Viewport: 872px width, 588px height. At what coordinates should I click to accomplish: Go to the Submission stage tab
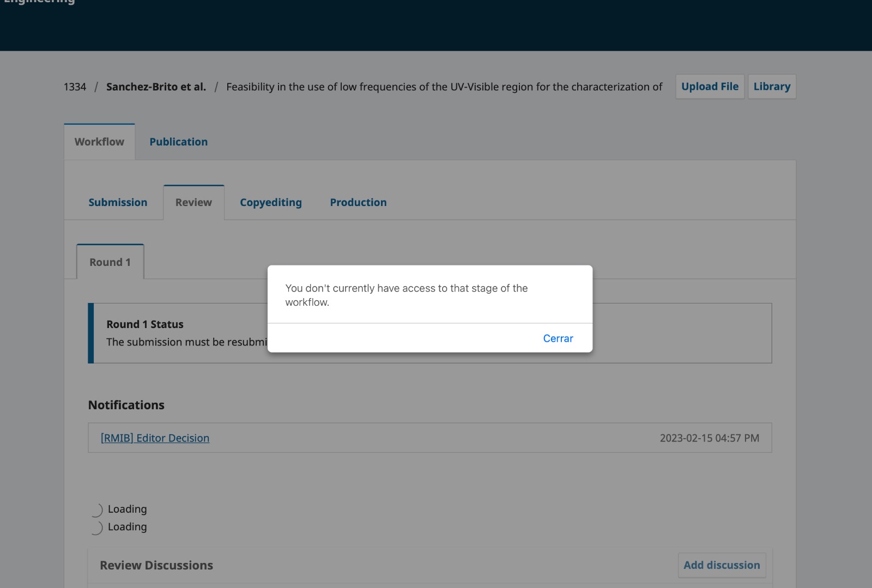(118, 202)
